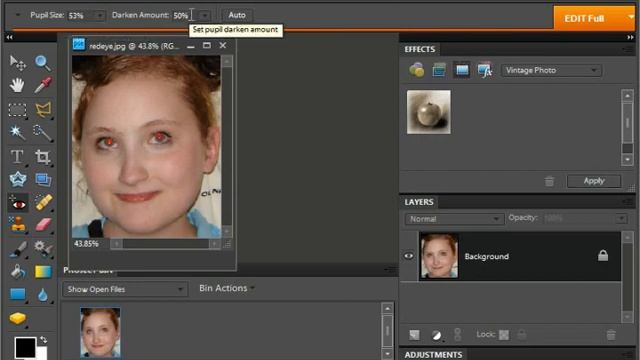This screenshot has width=640, height=360.
Task: Select the Magnetic Lasso tool
Action: [43, 109]
